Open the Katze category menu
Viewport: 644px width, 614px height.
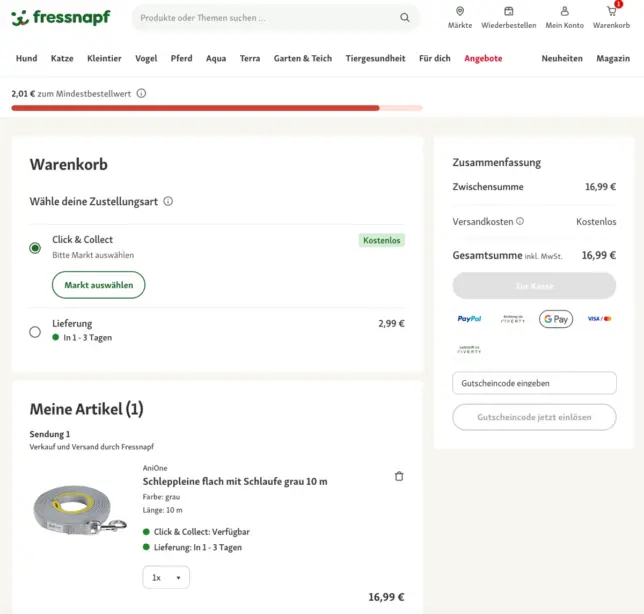pos(62,58)
